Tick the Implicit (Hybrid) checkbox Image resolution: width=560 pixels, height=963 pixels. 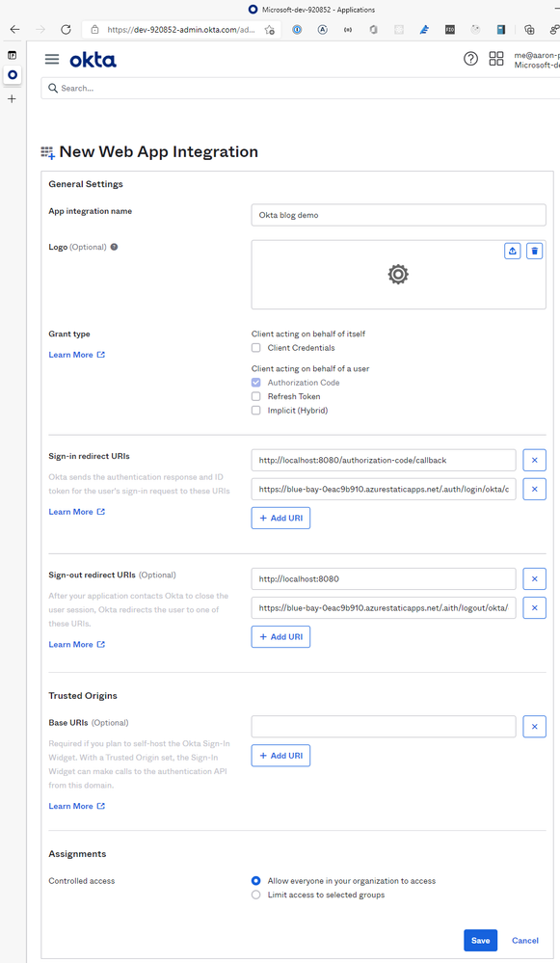[256, 411]
